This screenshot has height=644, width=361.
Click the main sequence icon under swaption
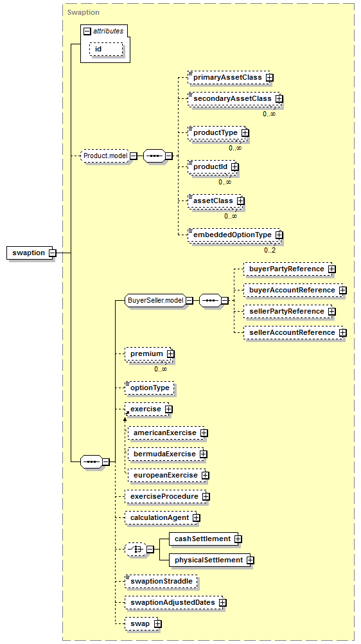point(91,461)
